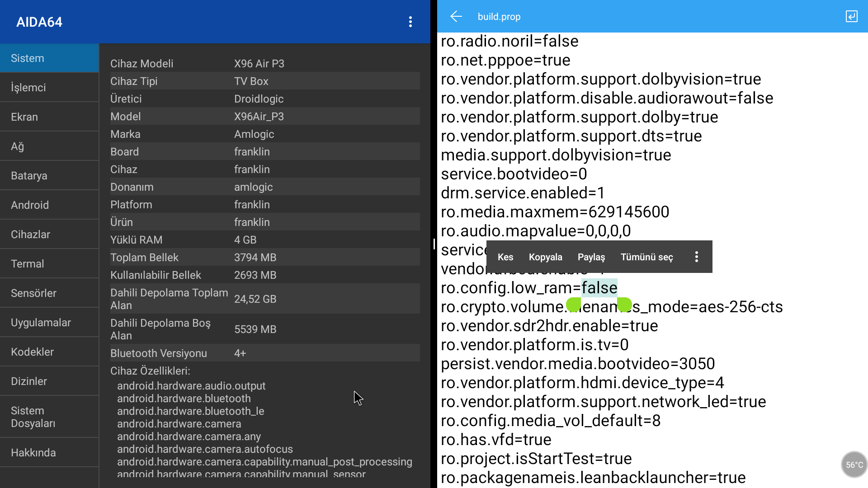Image resolution: width=868 pixels, height=488 pixels.
Task: Place cursor in ro.vendor.platform.support.dts=true line
Action: point(571,136)
